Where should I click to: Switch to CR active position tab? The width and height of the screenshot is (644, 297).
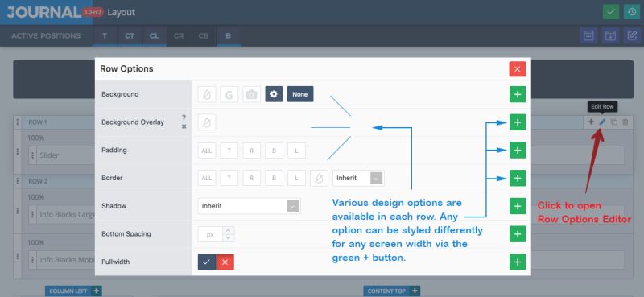(179, 36)
